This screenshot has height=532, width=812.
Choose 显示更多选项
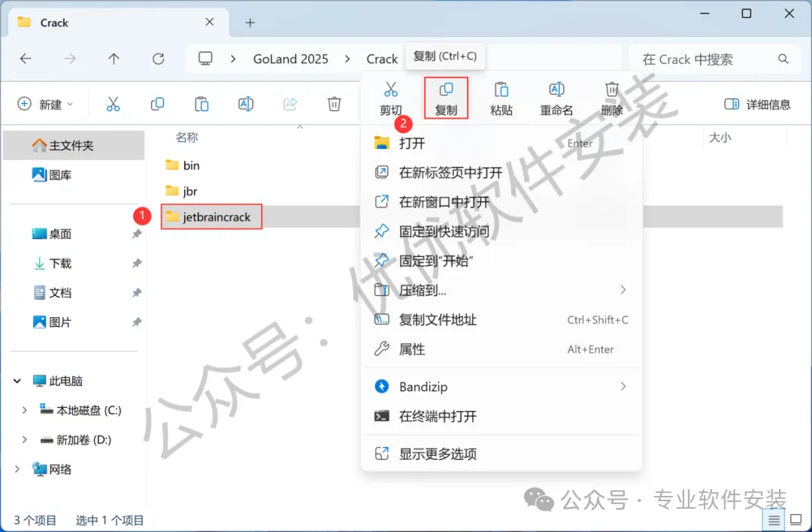501,454
